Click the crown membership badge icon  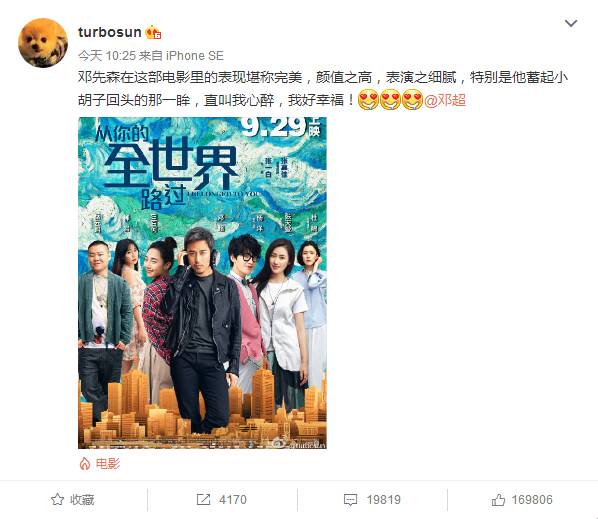point(153,33)
